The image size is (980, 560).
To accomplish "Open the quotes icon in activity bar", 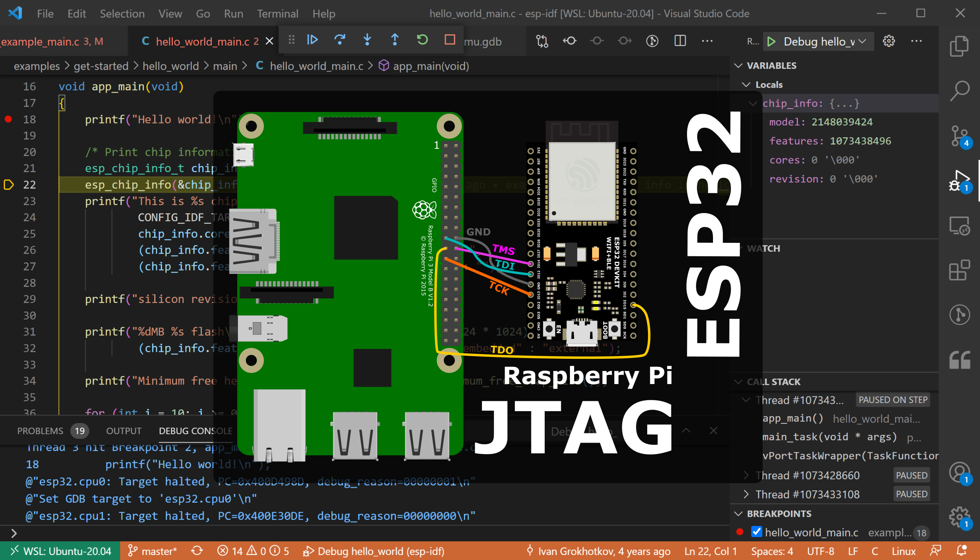I will click(959, 360).
